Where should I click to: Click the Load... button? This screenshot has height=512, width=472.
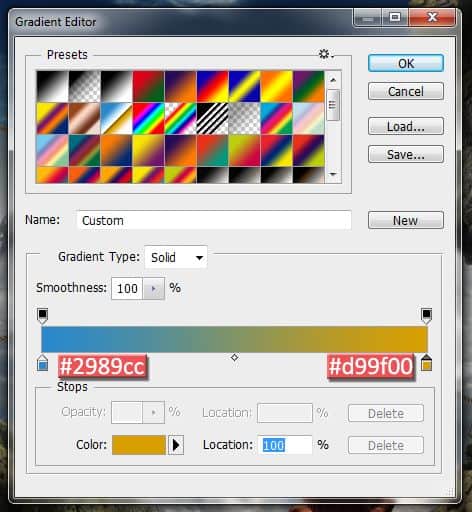click(x=406, y=126)
